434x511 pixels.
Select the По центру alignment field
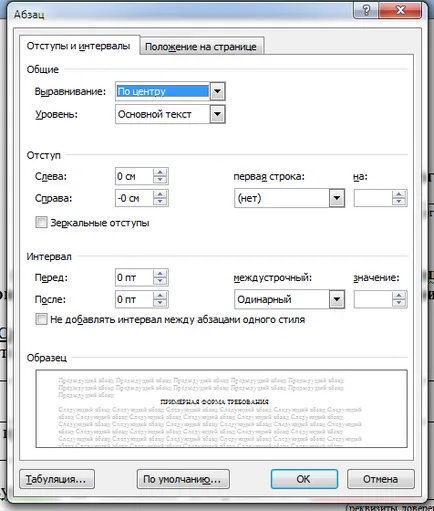click(x=163, y=91)
